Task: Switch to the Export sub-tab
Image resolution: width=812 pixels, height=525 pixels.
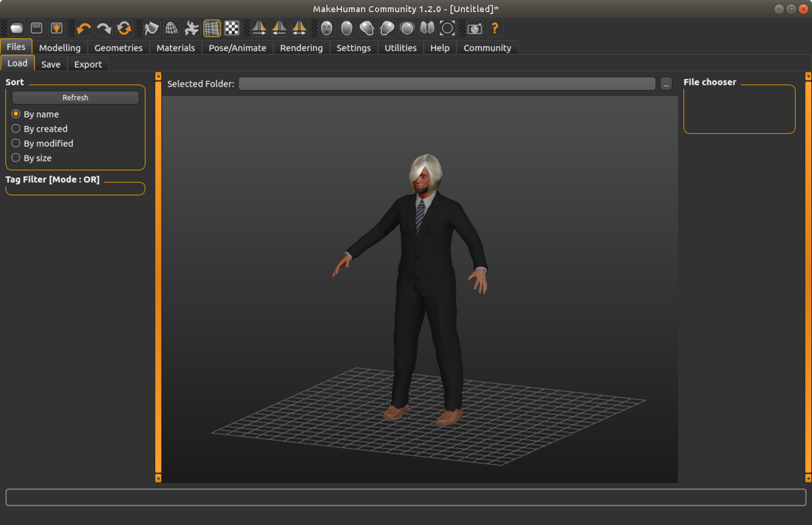Action: point(88,64)
